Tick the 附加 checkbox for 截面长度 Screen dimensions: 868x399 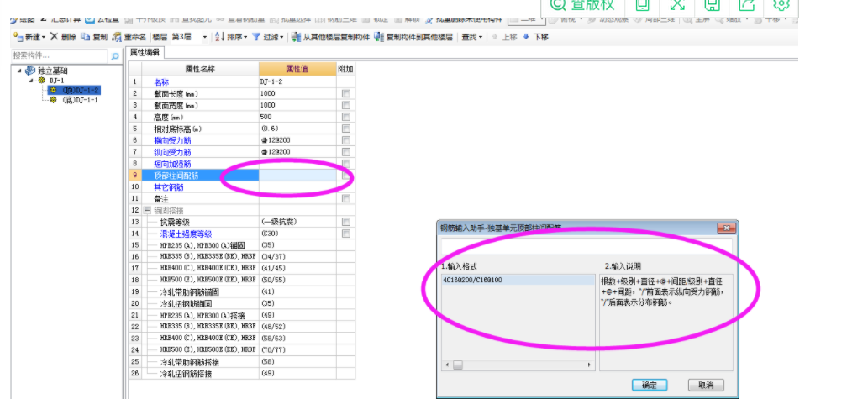pos(346,93)
